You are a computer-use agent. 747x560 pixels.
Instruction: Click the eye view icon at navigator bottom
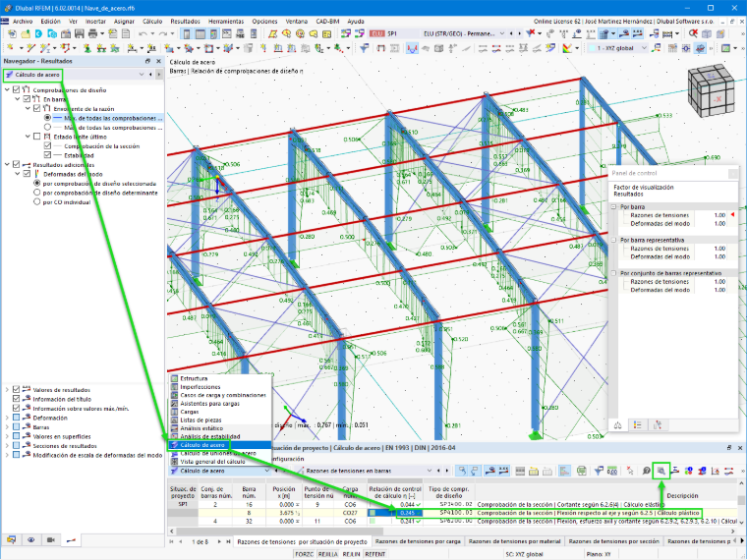point(31,540)
